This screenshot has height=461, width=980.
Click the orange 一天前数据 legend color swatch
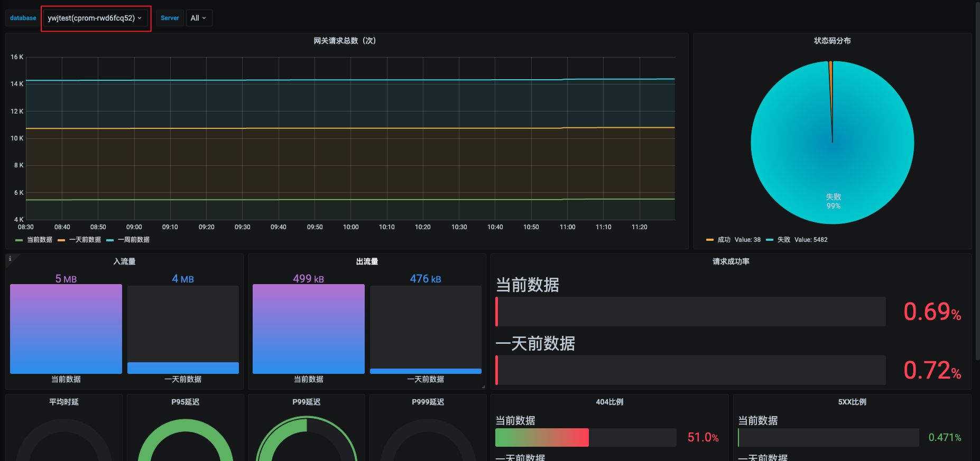coord(61,240)
